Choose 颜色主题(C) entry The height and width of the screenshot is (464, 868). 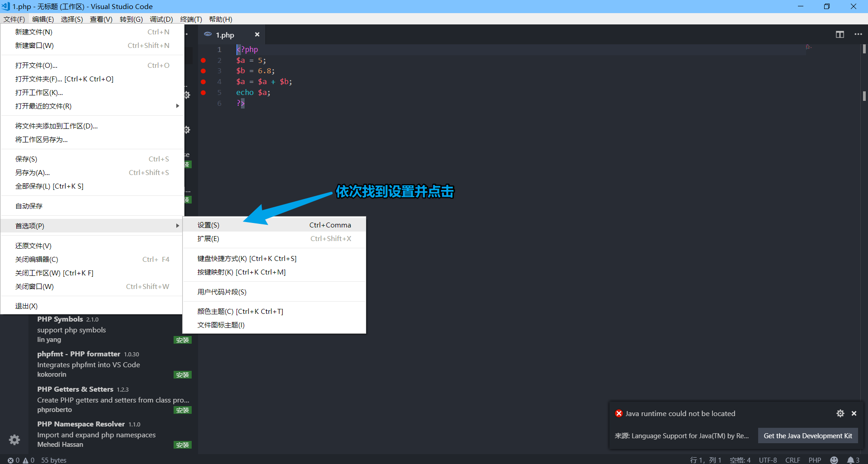point(274,311)
